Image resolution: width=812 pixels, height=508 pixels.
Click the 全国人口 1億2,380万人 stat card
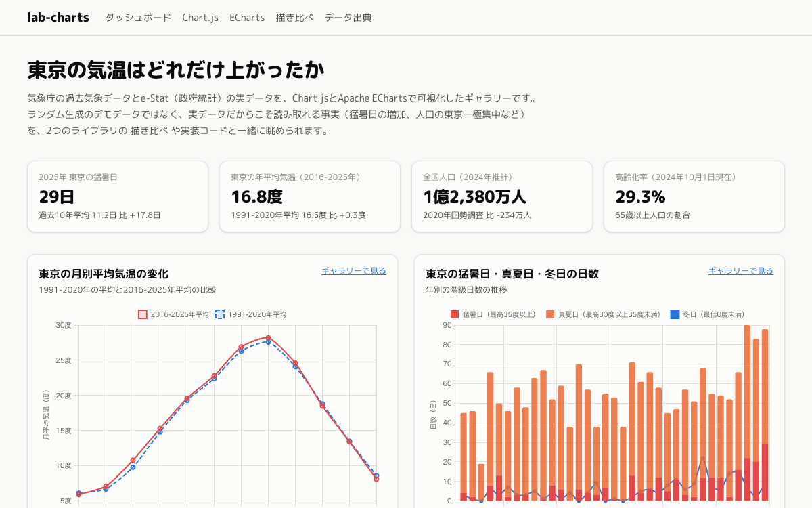502,196
